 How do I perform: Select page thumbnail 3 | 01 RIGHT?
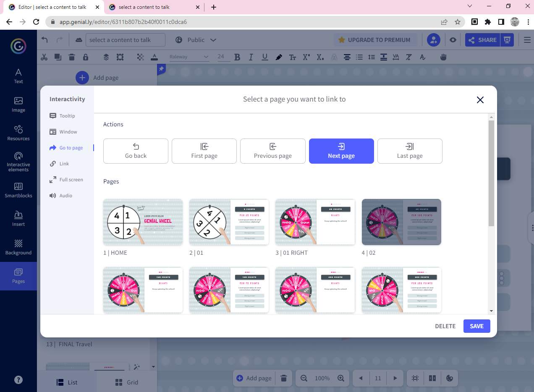(x=315, y=222)
